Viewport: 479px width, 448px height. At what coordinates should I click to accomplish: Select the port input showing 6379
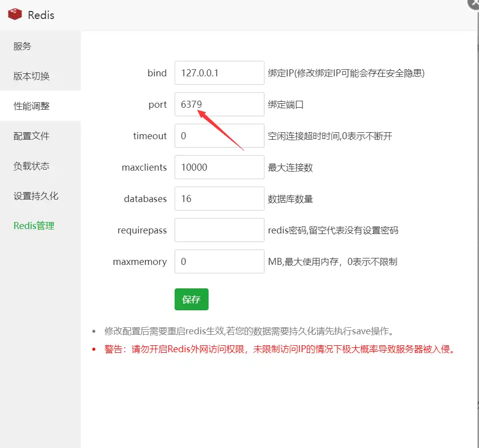pyautogui.click(x=219, y=104)
